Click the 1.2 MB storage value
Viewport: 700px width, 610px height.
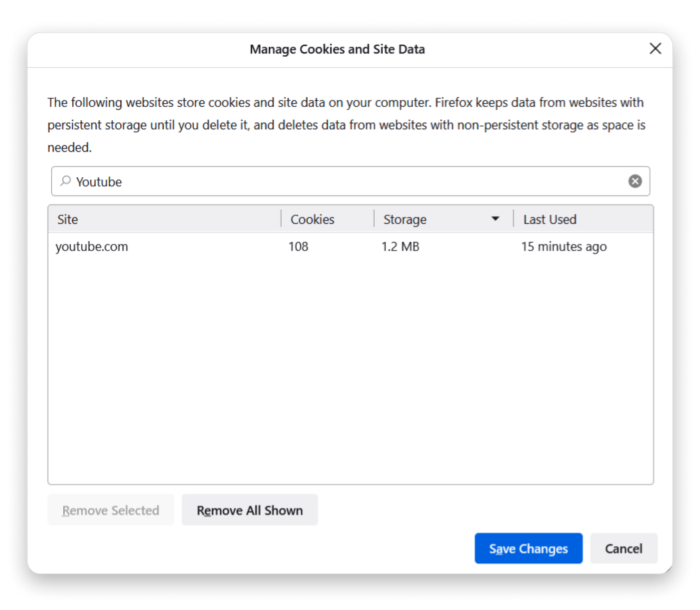coord(400,246)
